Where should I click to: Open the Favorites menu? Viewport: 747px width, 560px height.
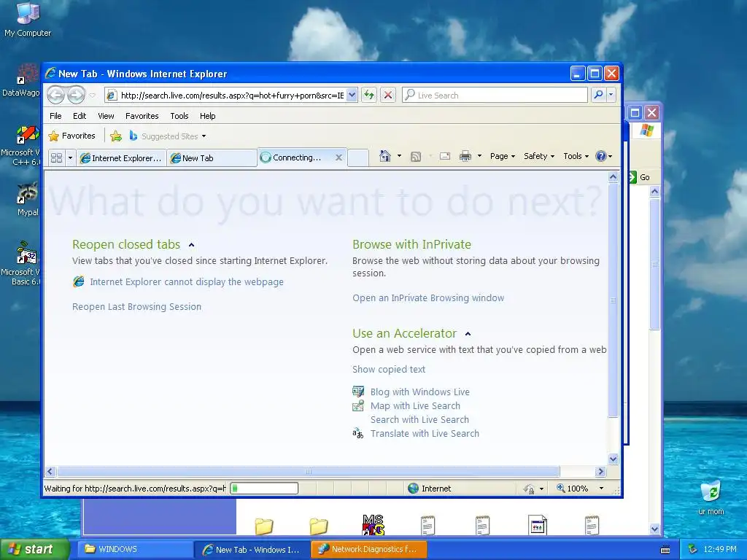point(142,116)
